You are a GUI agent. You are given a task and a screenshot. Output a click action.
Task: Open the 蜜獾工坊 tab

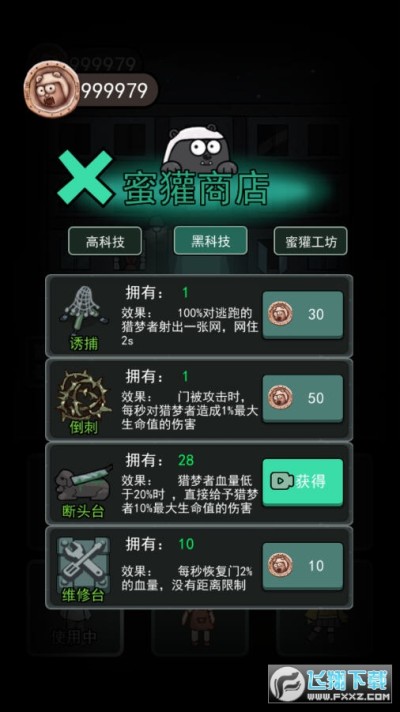[x=311, y=241]
